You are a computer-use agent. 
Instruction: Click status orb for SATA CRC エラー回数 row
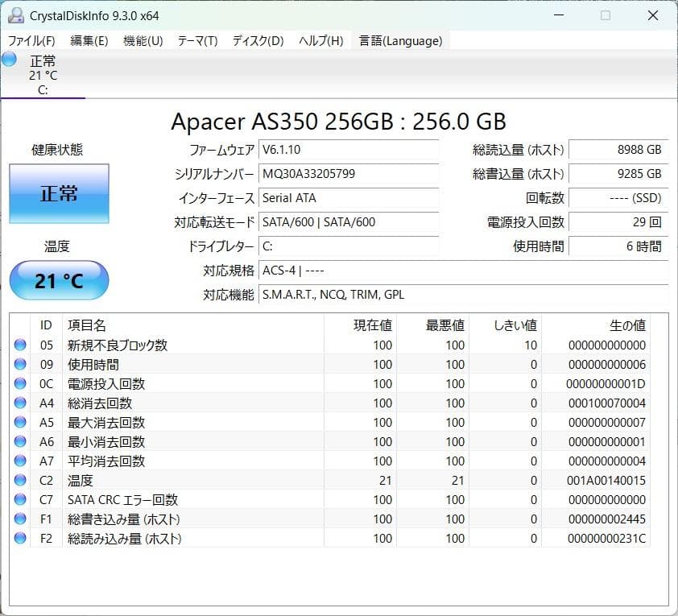tap(20, 499)
